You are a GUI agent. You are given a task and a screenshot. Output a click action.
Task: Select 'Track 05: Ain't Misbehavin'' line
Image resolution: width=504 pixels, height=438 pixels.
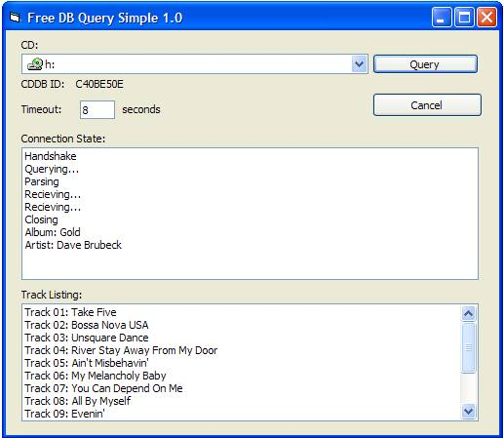87,363
